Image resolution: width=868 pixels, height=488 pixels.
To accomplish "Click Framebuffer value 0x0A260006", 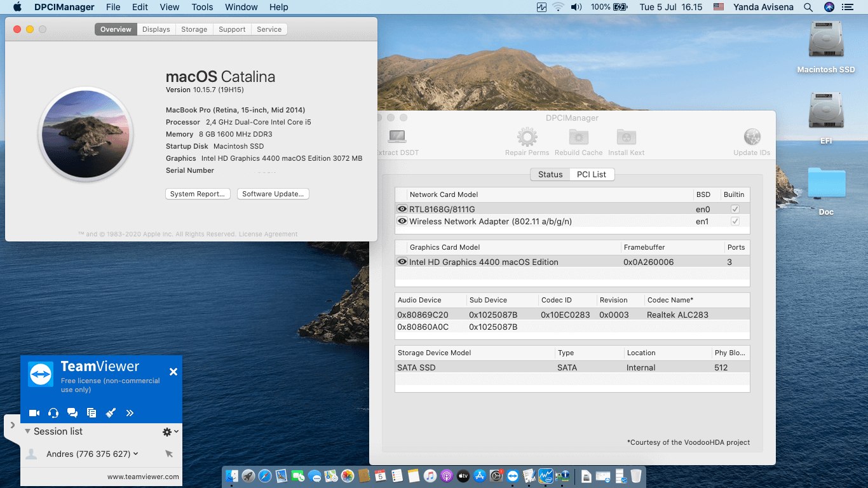I will pyautogui.click(x=648, y=262).
